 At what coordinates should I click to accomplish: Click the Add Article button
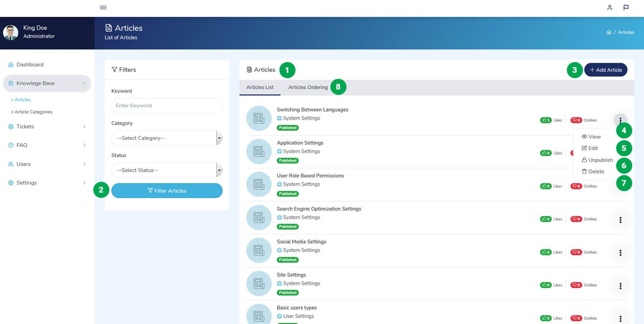coord(605,70)
